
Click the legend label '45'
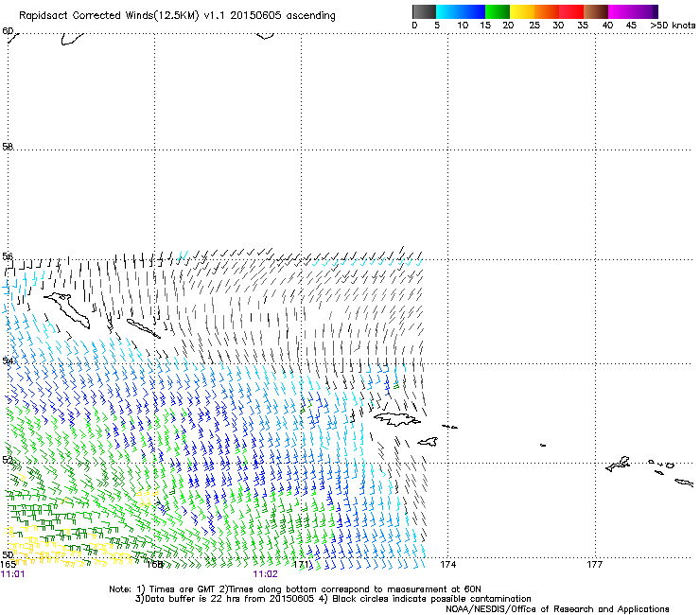pyautogui.click(x=631, y=26)
